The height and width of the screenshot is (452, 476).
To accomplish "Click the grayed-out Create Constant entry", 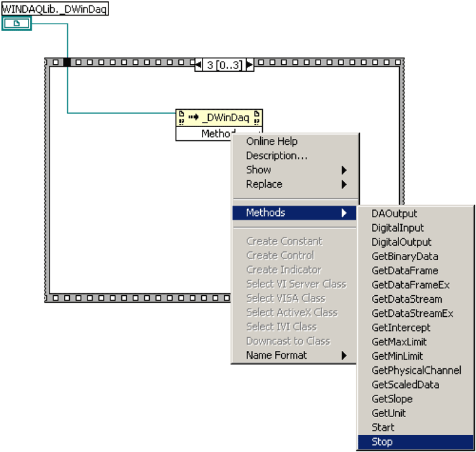I will tap(294, 241).
